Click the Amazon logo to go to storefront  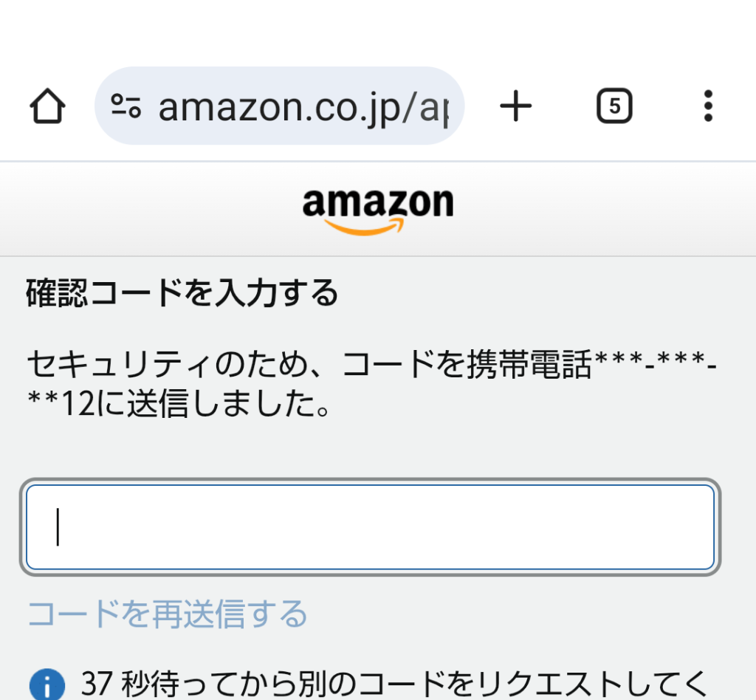click(x=378, y=207)
